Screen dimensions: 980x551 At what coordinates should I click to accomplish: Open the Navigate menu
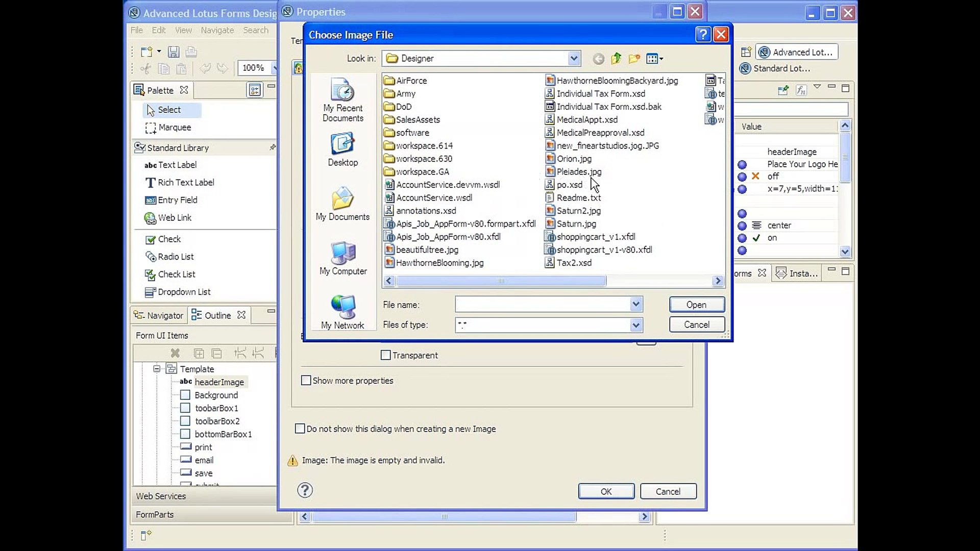[217, 30]
